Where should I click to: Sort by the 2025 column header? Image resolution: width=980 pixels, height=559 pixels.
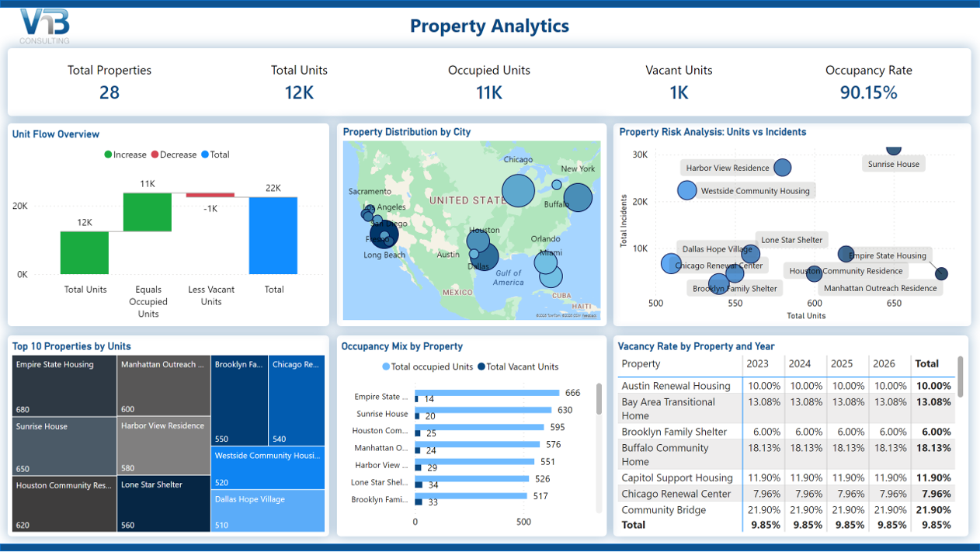coord(842,363)
